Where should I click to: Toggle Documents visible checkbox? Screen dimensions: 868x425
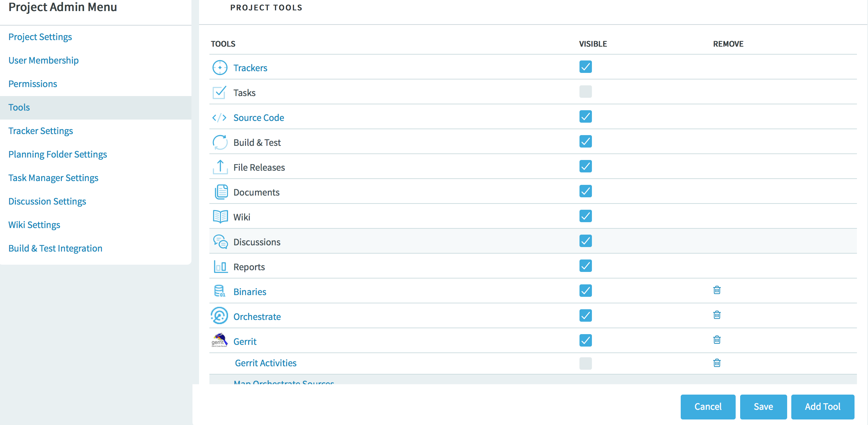(586, 191)
